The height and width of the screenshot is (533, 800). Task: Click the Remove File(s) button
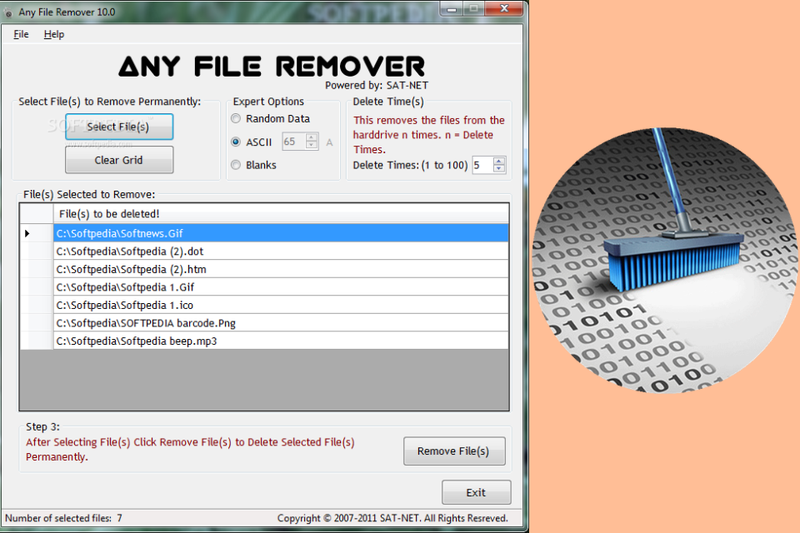pos(454,451)
